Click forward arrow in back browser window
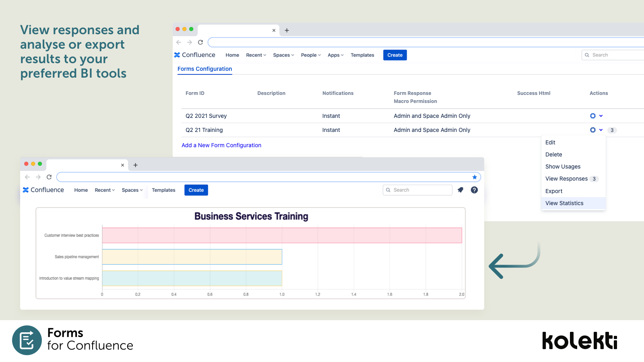 click(190, 42)
